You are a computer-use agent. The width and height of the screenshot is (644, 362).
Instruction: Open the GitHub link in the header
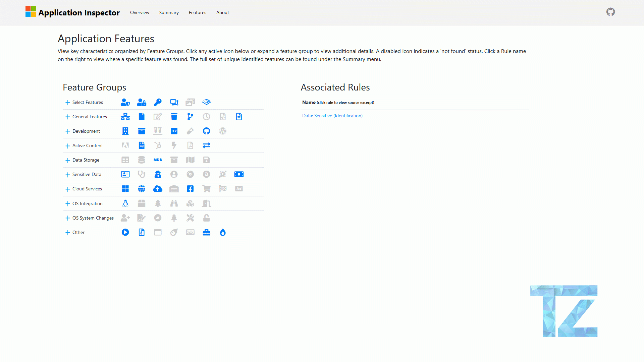coord(610,12)
